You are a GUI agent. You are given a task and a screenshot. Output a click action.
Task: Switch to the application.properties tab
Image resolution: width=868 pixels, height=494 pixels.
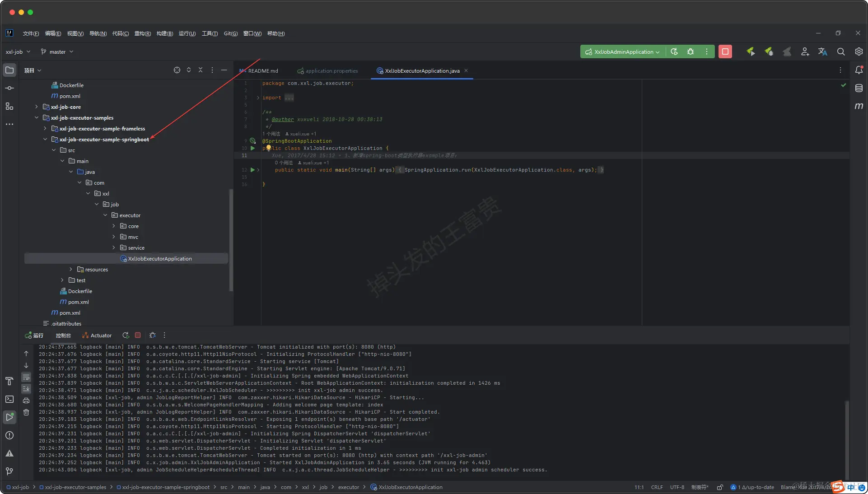[x=331, y=71]
